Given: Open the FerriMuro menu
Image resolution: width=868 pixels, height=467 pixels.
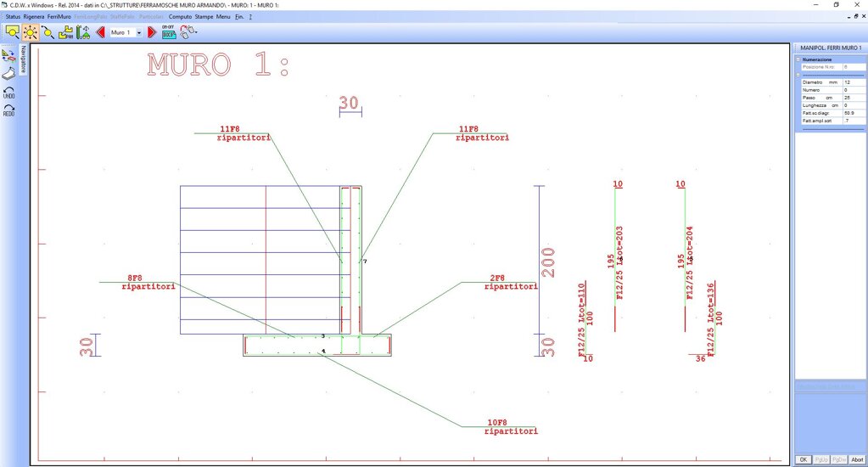Looking at the screenshot, I should pos(59,16).
